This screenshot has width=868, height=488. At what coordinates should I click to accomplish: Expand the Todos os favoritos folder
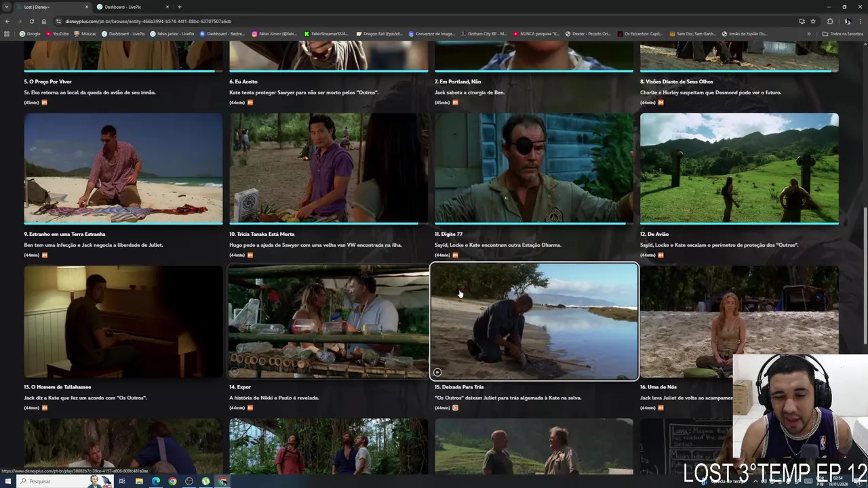[x=843, y=33]
